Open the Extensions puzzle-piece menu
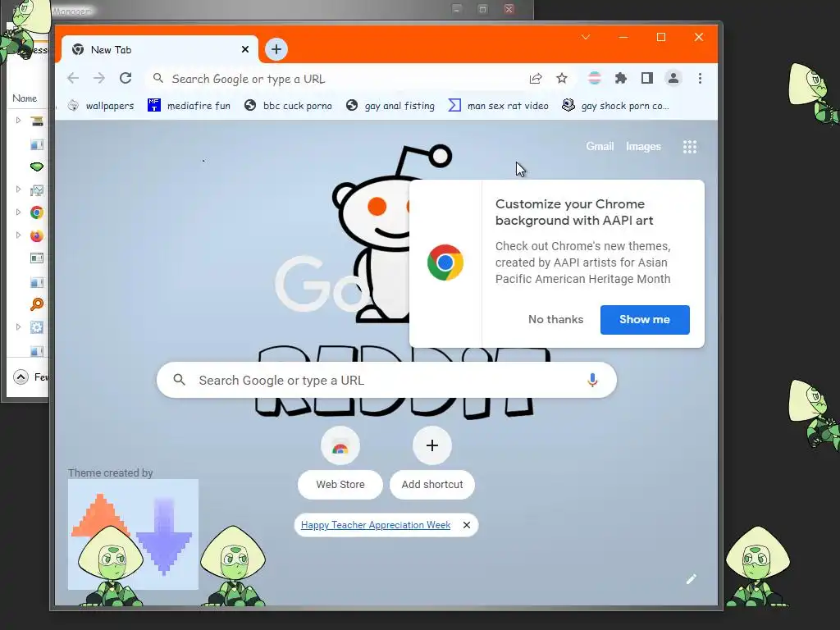The height and width of the screenshot is (630, 840). (x=620, y=78)
